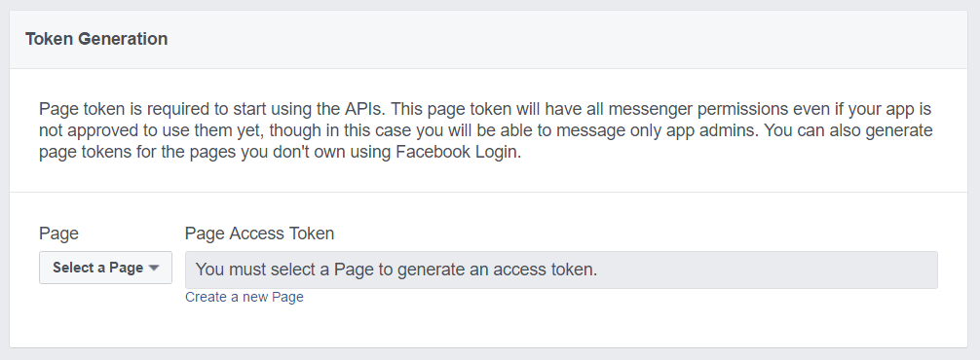Click the Page Access Token label

(259, 234)
